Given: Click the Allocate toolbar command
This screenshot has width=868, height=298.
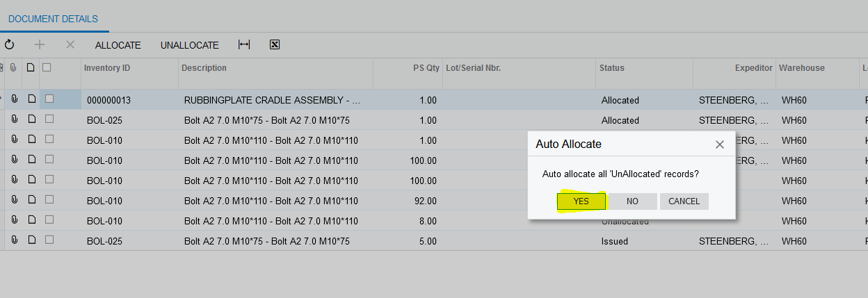Looking at the screenshot, I should click(118, 45).
